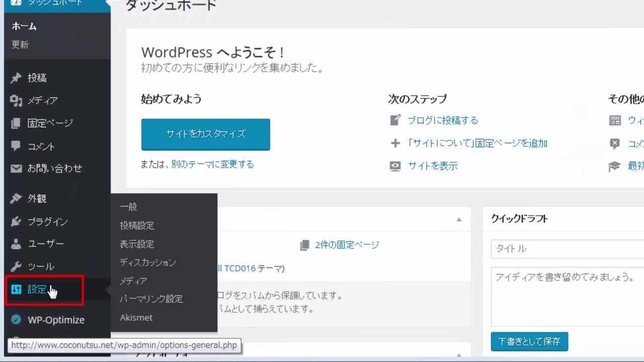Select メディア in the settings submenu
The height and width of the screenshot is (362, 644).
[133, 281]
